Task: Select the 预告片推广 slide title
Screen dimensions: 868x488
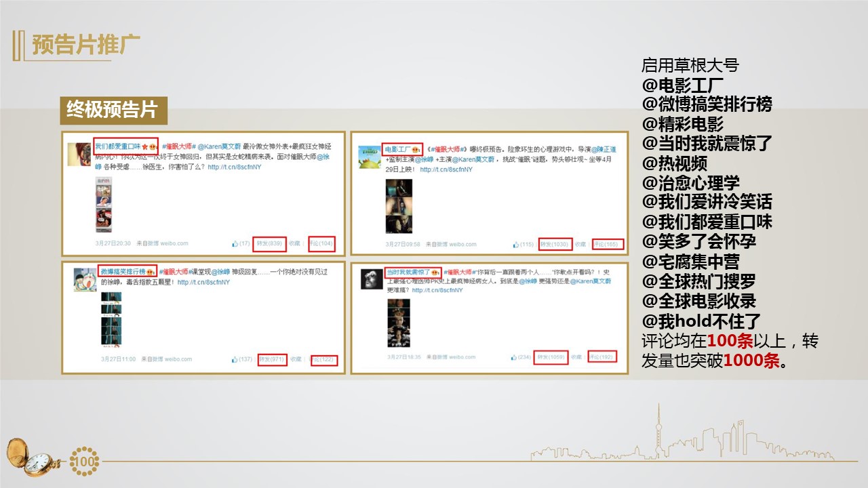Action: pyautogui.click(x=86, y=45)
